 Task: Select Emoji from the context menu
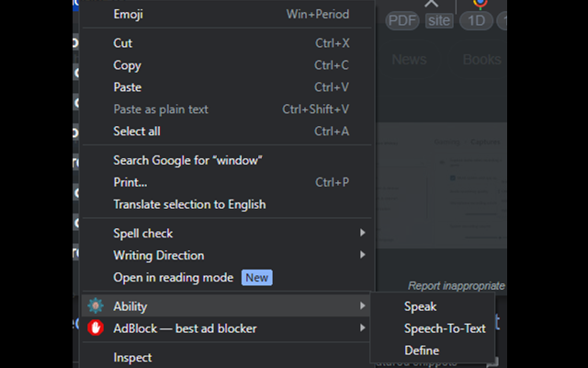point(227,15)
